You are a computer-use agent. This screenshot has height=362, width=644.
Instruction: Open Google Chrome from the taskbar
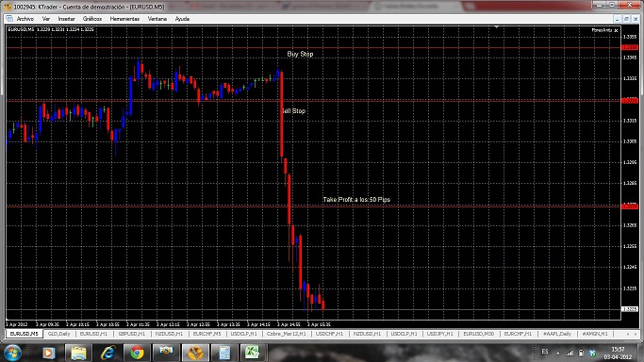[x=137, y=353]
